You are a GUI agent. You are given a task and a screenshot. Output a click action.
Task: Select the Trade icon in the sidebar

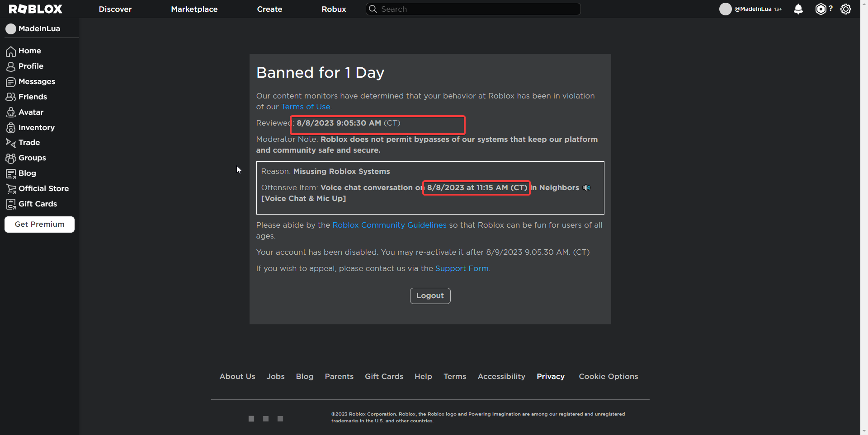coord(10,142)
